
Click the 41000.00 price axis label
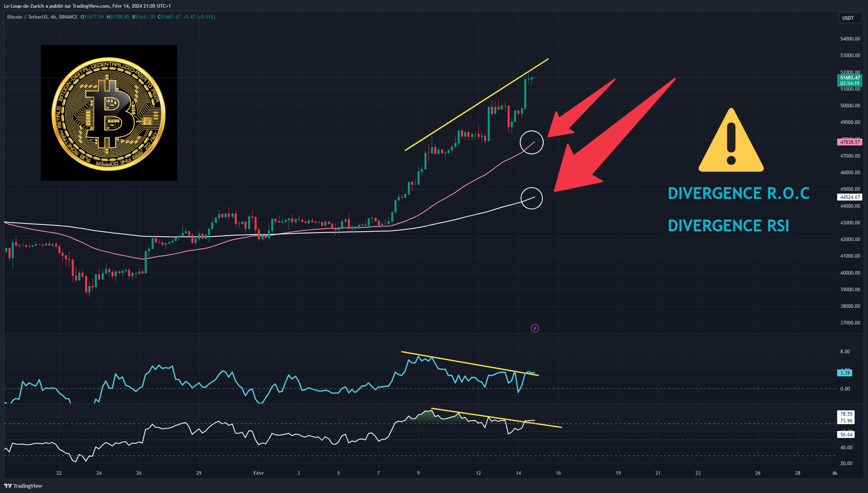(x=850, y=256)
